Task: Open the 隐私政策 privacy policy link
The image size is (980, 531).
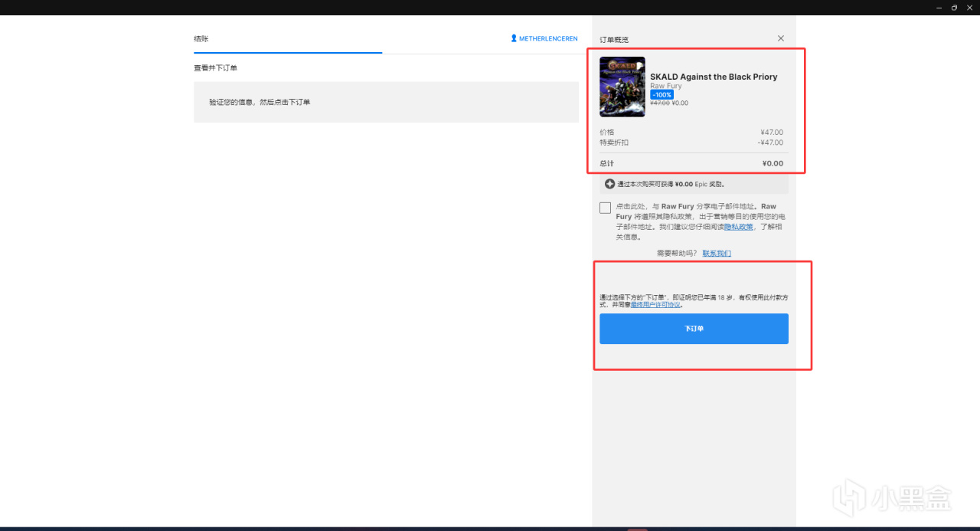Action: pos(739,227)
